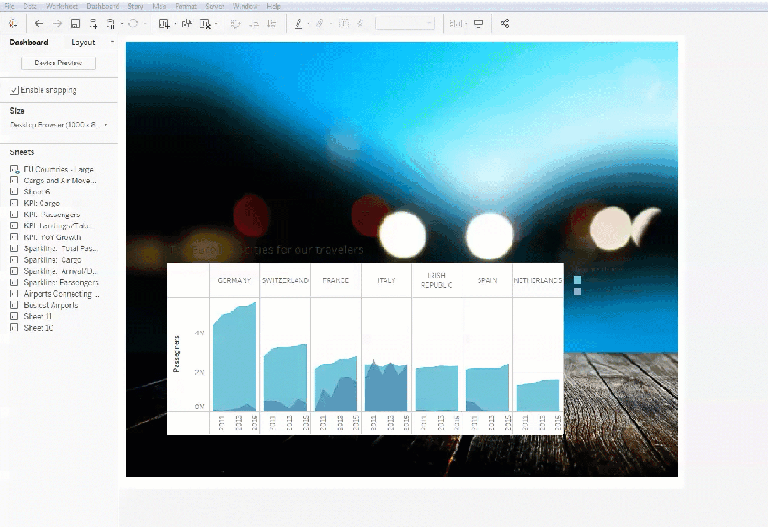The width and height of the screenshot is (768, 527).
Task: Click the show/hide cards icon
Action: coord(455,24)
